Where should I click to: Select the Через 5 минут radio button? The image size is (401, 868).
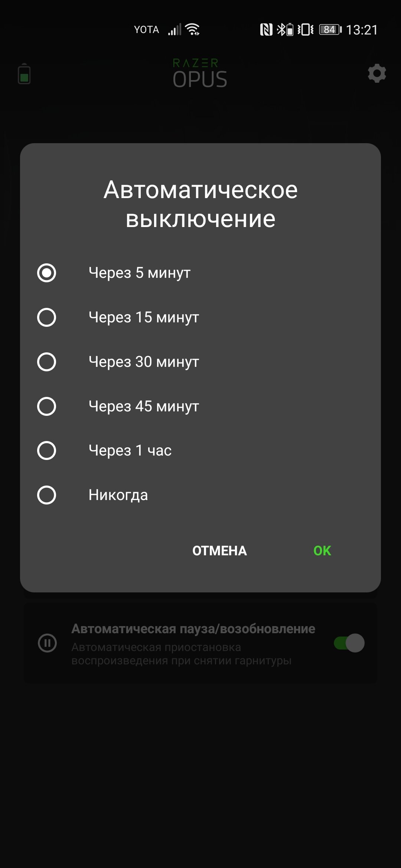tap(46, 273)
